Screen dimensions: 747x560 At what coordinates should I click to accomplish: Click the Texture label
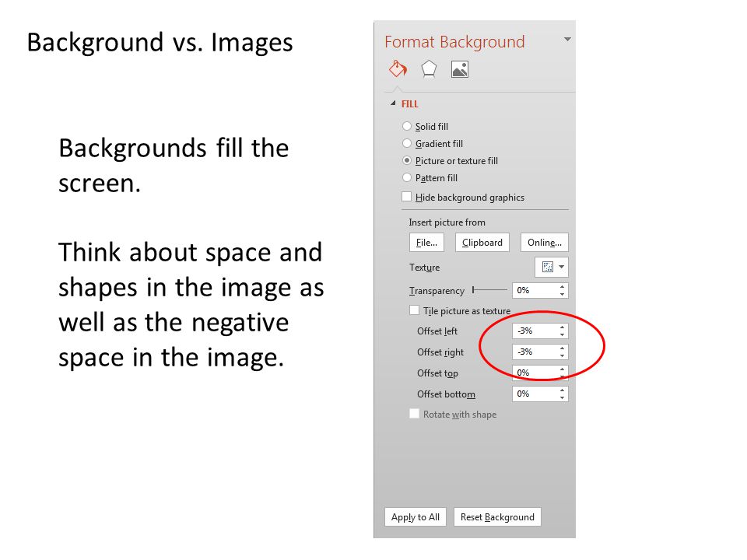[424, 267]
